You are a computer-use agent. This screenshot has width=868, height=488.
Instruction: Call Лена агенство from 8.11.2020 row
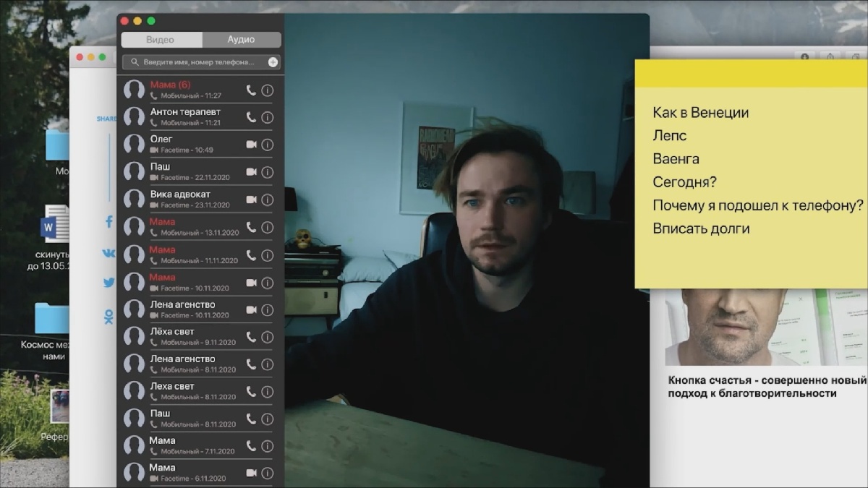pyautogui.click(x=251, y=364)
